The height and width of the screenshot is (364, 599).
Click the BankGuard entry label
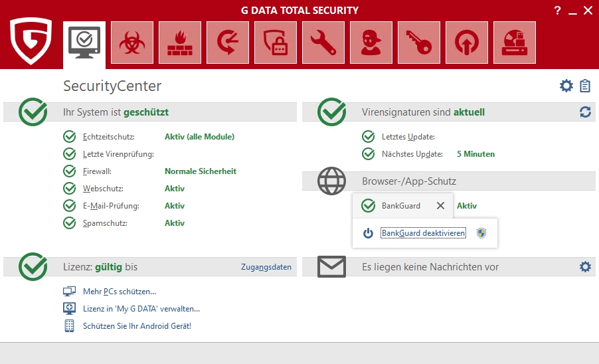[x=400, y=205]
